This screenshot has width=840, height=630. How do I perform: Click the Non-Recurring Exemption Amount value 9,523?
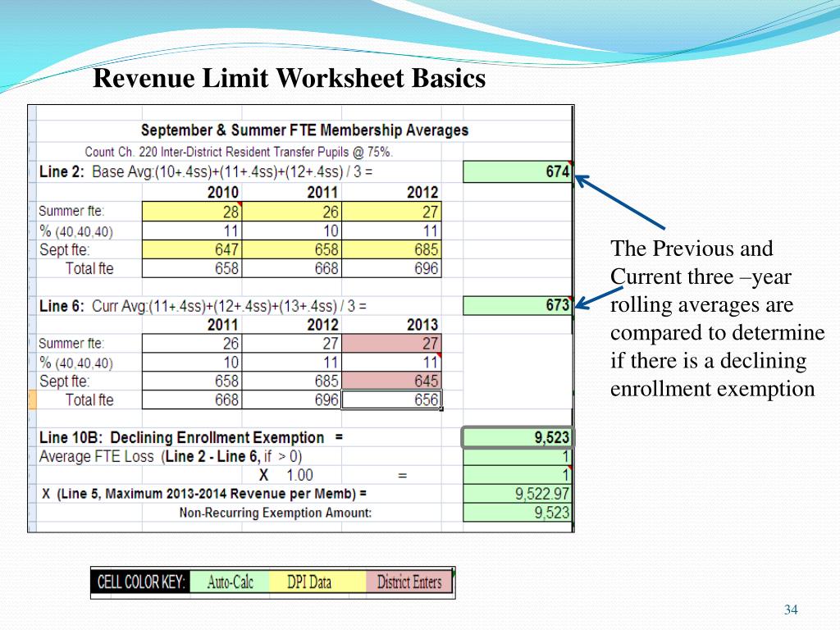pyautogui.click(x=518, y=513)
